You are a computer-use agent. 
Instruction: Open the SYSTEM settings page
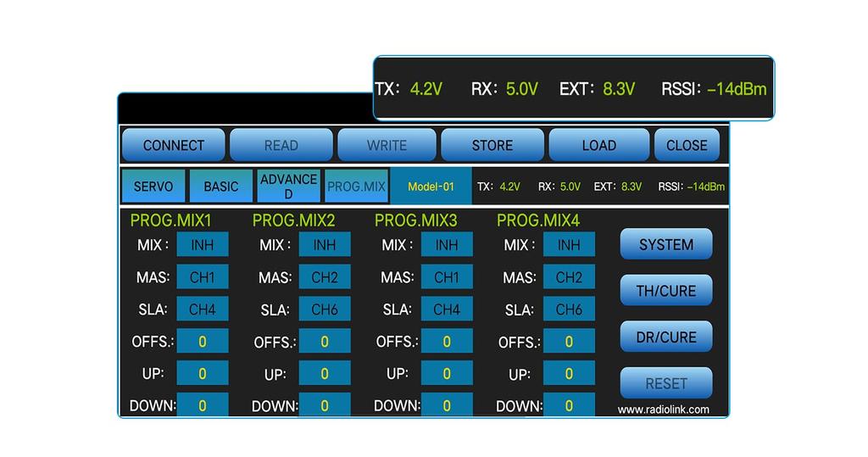[x=665, y=245]
